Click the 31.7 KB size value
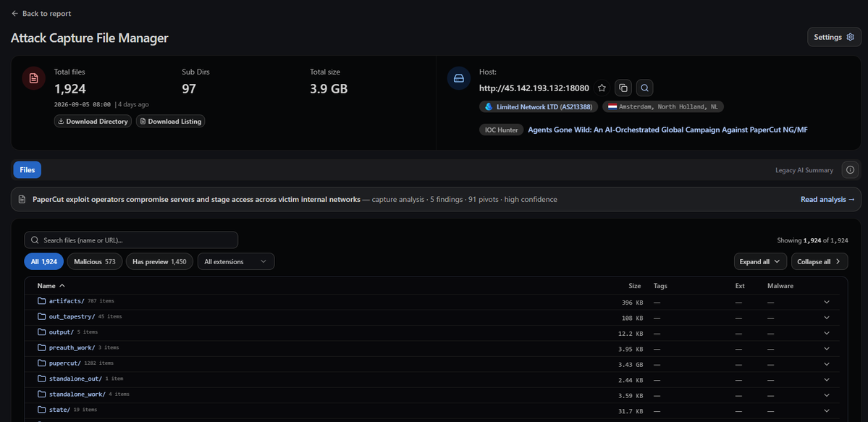The height and width of the screenshot is (422, 868). coord(631,411)
